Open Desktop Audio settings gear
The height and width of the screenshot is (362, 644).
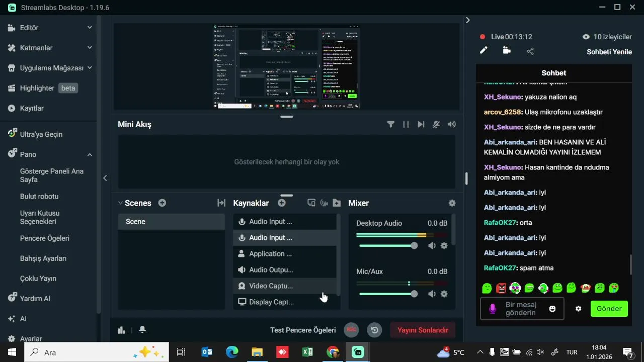pos(444,246)
